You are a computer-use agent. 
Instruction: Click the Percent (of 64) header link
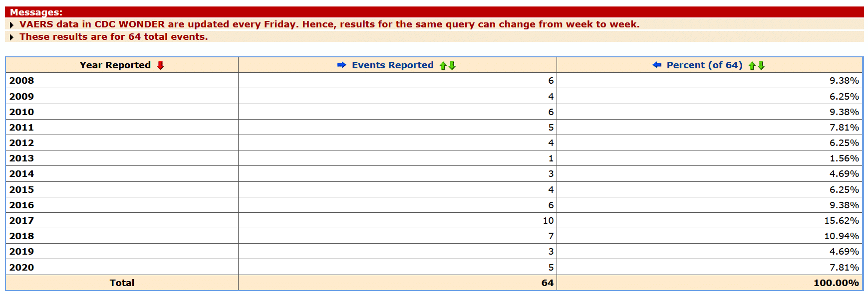click(704, 65)
